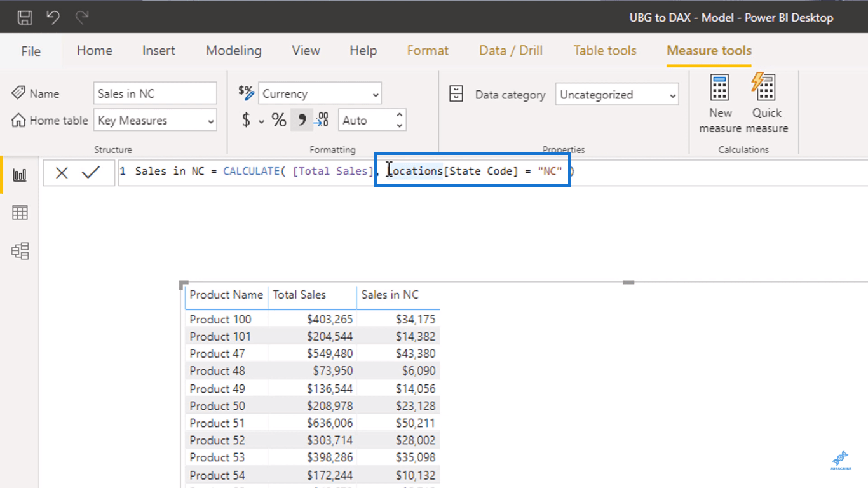Open the Data / Drill ribbon tab
The image size is (868, 488).
511,50
